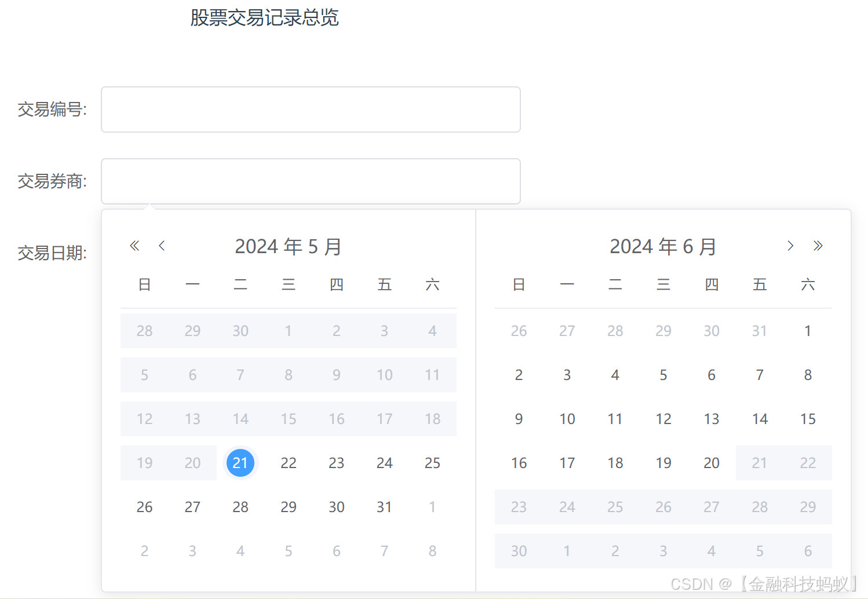Select June 5 in the right panel

tap(663, 375)
